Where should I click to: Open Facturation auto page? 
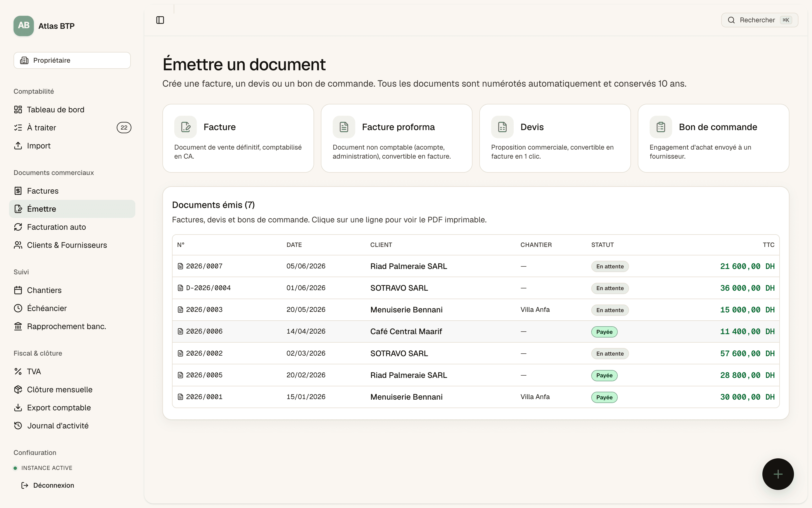tap(72, 227)
